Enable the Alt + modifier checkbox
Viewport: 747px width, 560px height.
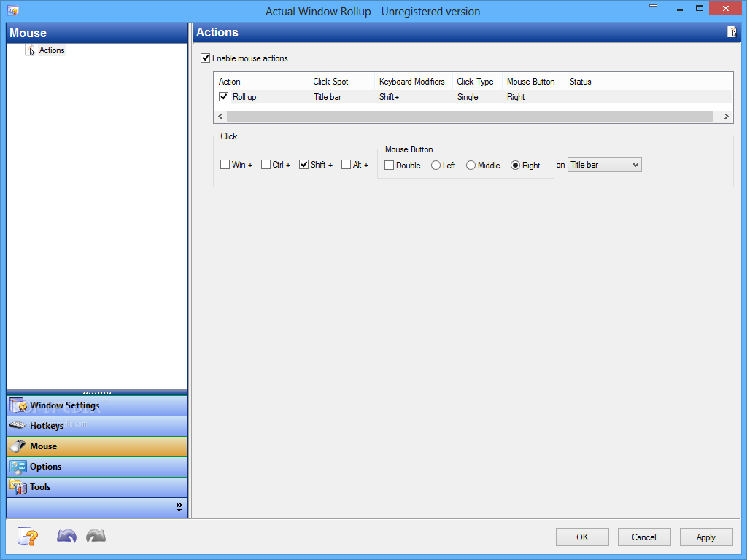tap(347, 165)
